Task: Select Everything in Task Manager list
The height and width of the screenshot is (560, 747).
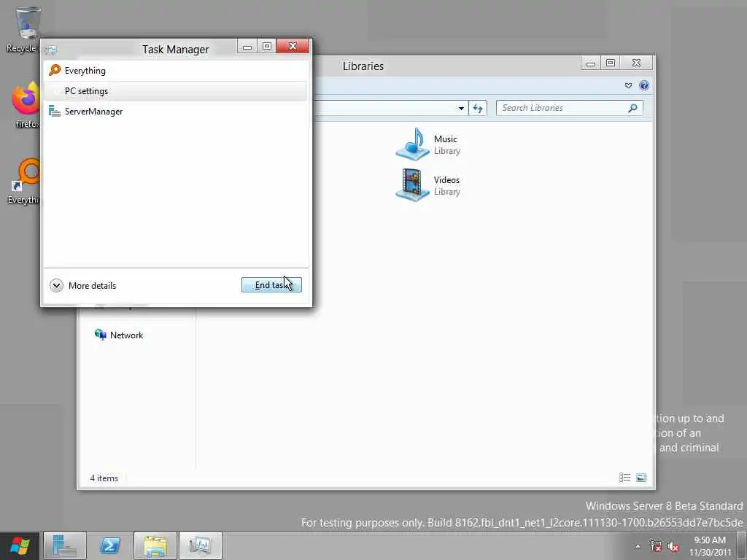Action: (x=175, y=71)
